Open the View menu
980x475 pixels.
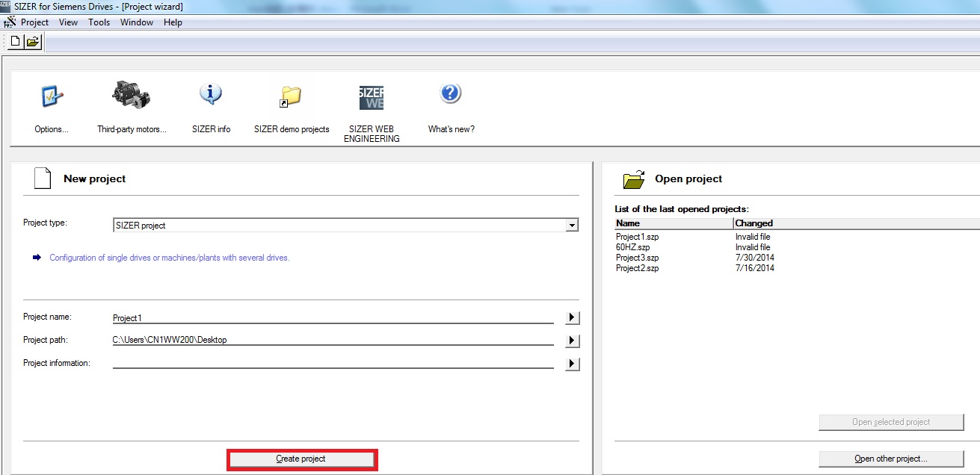68,22
